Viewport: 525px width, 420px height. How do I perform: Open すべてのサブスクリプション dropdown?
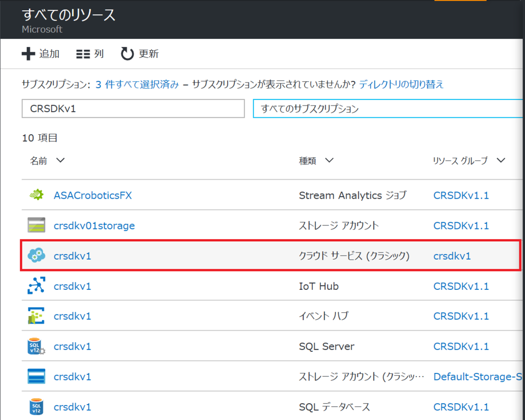click(389, 109)
